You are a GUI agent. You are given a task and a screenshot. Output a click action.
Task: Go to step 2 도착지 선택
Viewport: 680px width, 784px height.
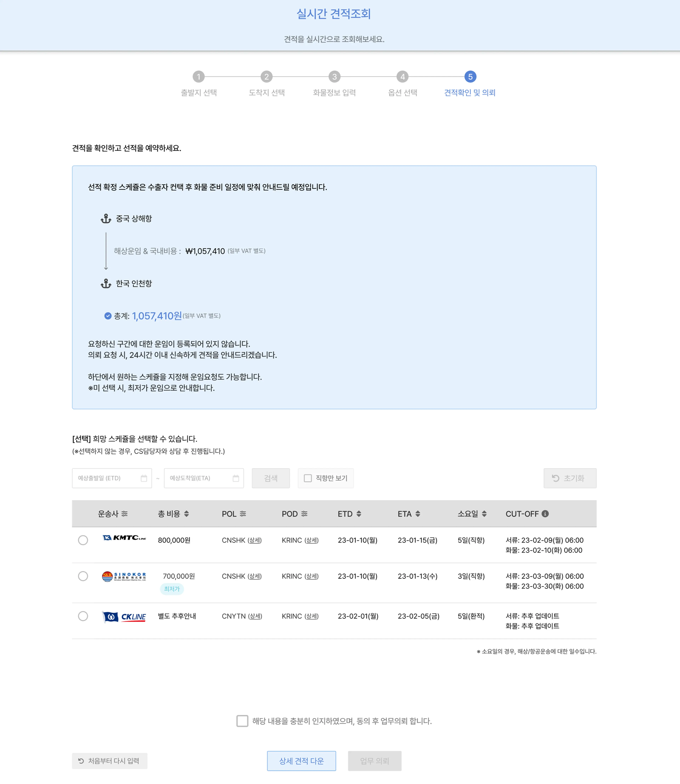pos(266,77)
